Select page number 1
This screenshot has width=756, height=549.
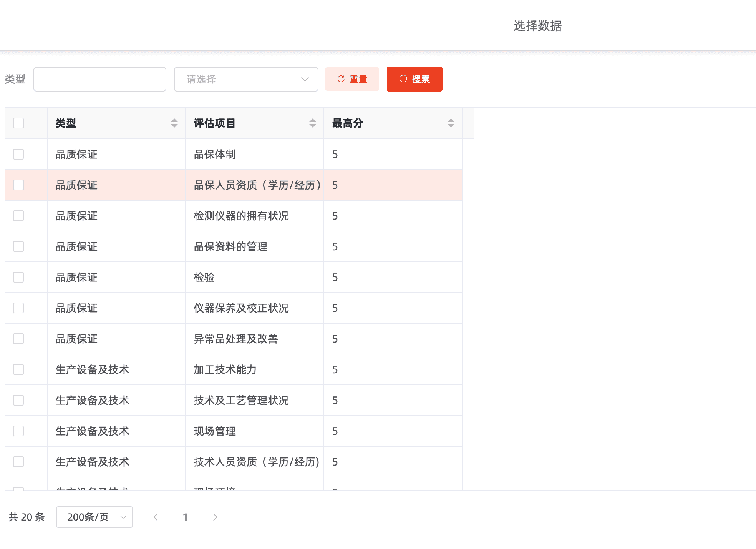tap(185, 517)
